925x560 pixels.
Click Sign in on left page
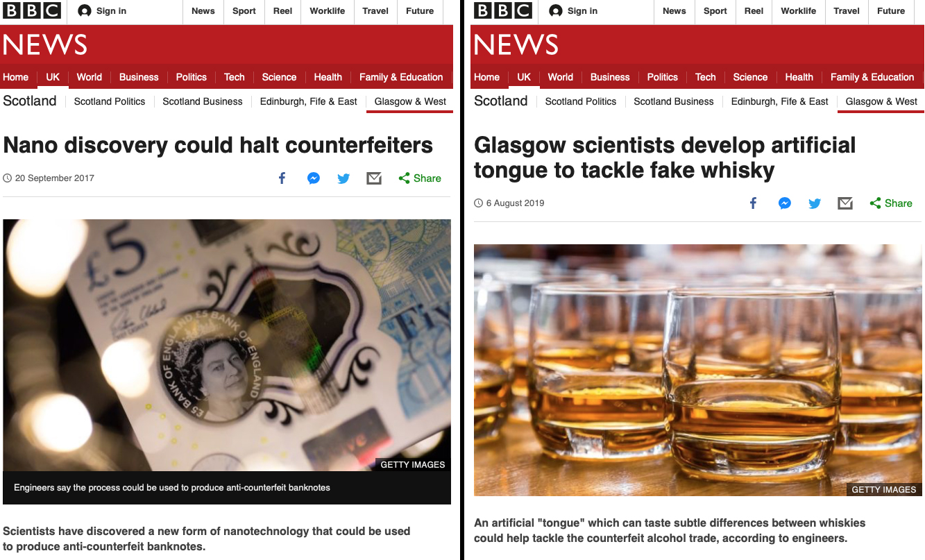coord(102,11)
